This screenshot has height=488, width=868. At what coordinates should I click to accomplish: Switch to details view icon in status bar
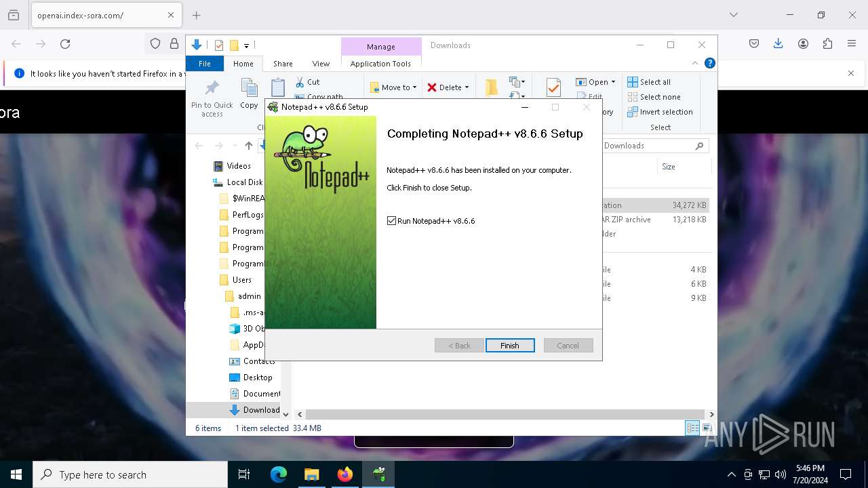tap(692, 428)
